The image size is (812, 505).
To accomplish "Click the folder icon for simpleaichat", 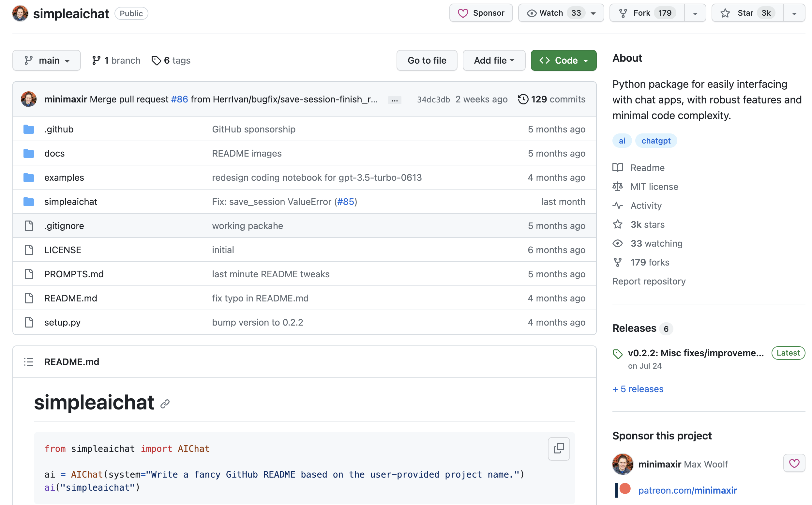I will click(29, 202).
